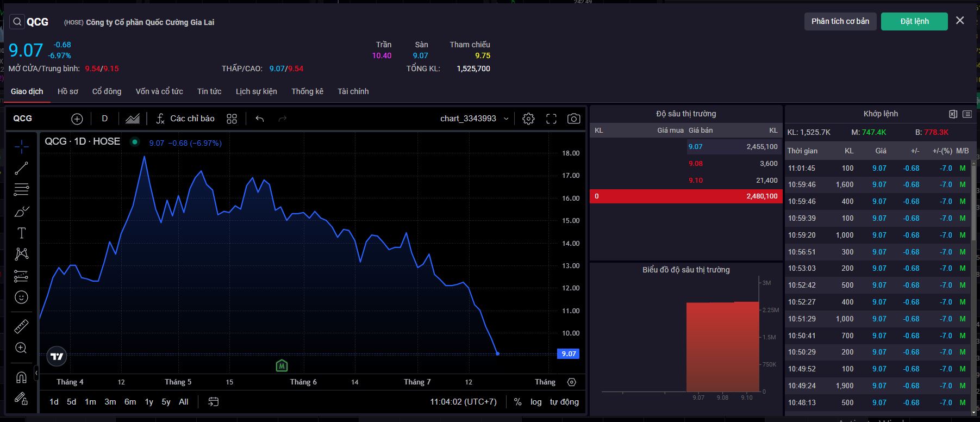The image size is (980, 422).
Task: Click the green Đặt lệnh button
Action: pos(914,21)
